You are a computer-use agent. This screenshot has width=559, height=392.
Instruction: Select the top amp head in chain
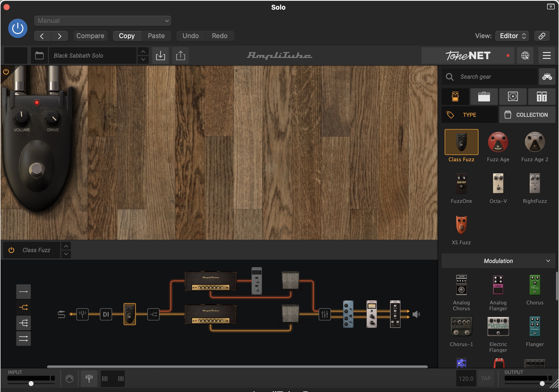211,281
